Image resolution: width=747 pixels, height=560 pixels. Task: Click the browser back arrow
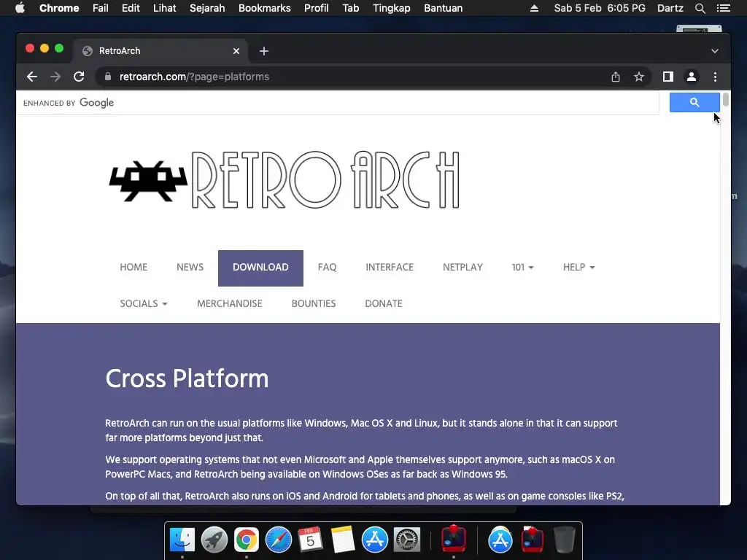(x=32, y=77)
